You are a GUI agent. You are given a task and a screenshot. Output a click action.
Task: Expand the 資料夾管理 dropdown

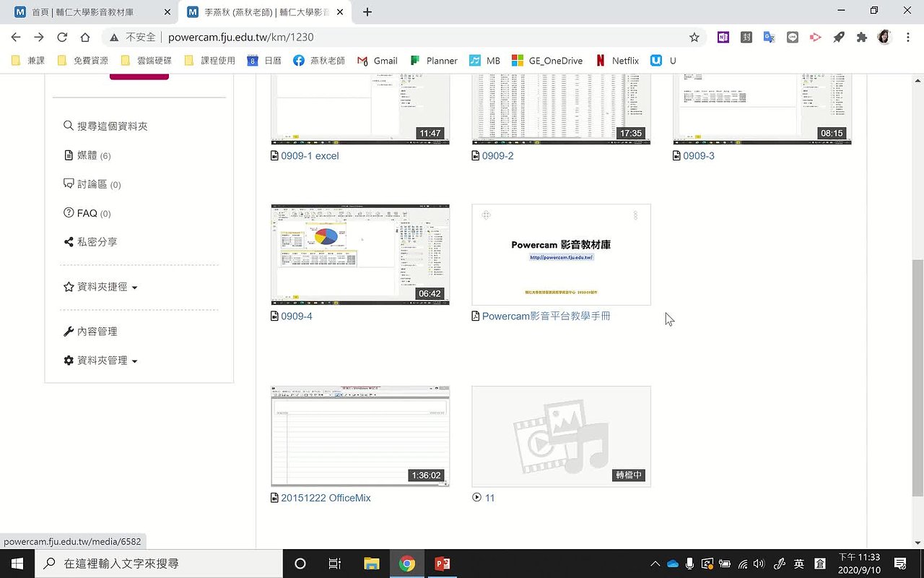point(100,361)
